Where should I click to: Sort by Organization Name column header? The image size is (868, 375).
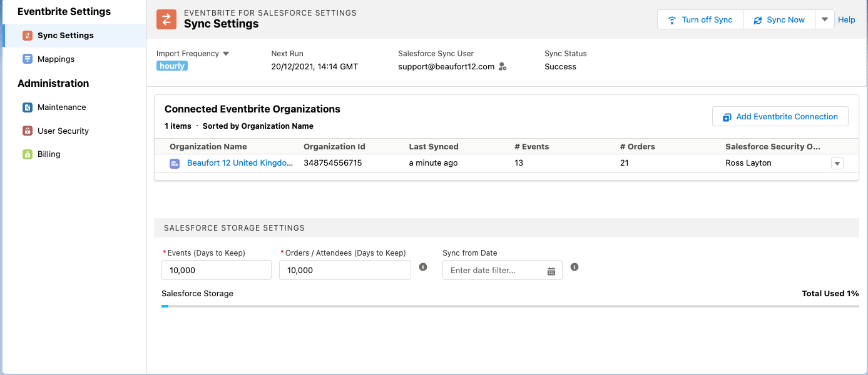click(208, 147)
